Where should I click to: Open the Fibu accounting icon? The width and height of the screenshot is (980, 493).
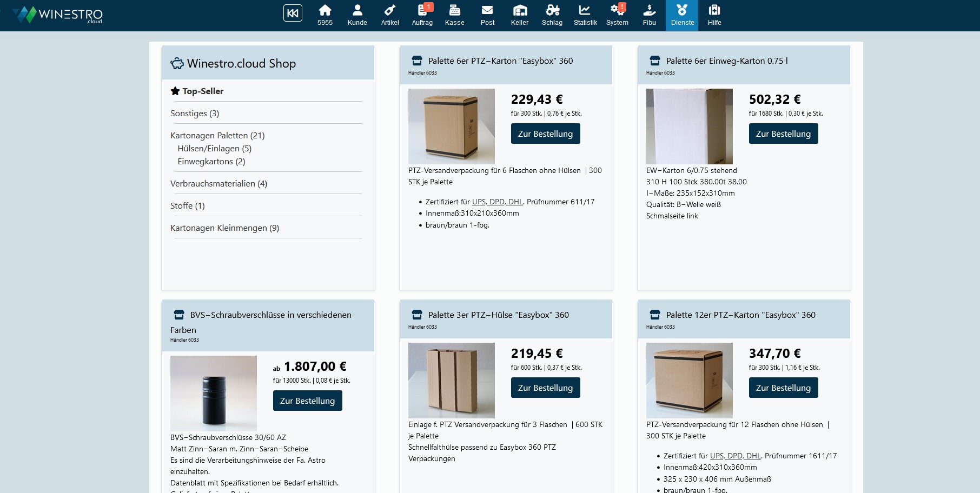coord(650,15)
